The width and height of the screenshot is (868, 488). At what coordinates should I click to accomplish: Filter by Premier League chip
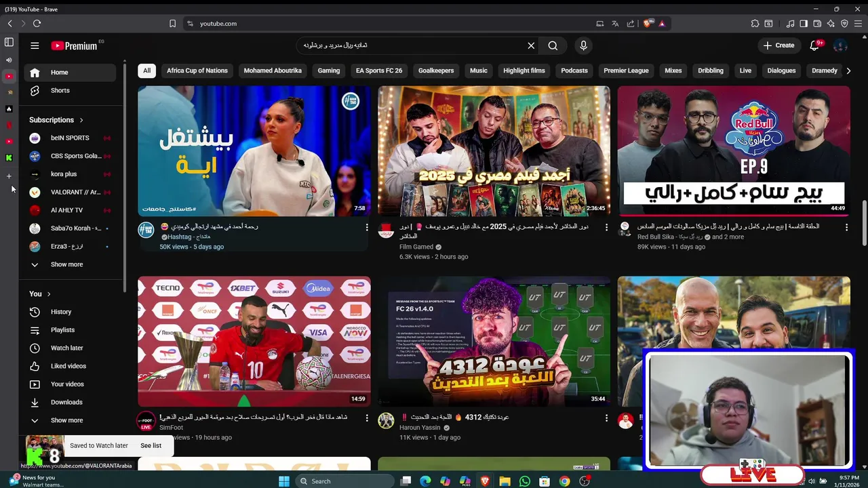(626, 70)
